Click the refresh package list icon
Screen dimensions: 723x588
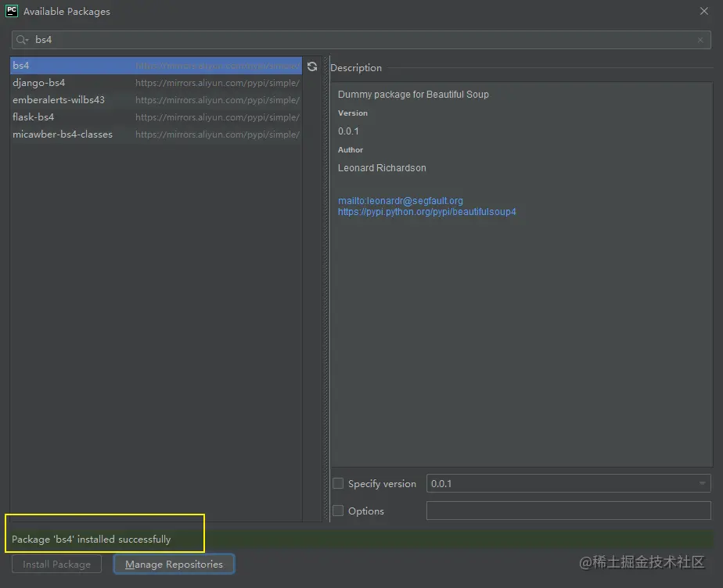(x=312, y=66)
